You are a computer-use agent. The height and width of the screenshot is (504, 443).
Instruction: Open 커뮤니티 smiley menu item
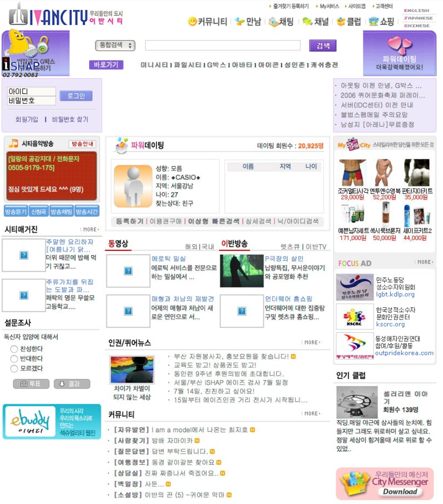[208, 22]
